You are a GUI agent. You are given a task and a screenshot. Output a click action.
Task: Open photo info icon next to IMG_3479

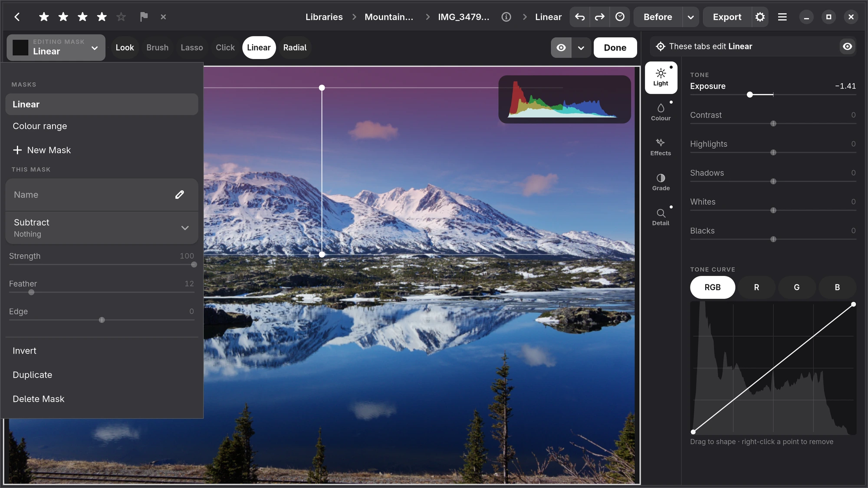click(506, 17)
